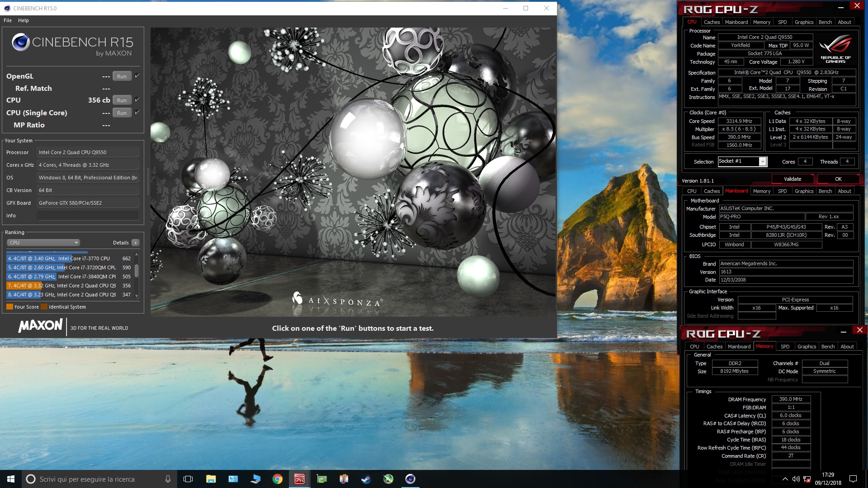Activate the search microphone icon
Viewport: 868px width, 488px height.
(x=168, y=479)
